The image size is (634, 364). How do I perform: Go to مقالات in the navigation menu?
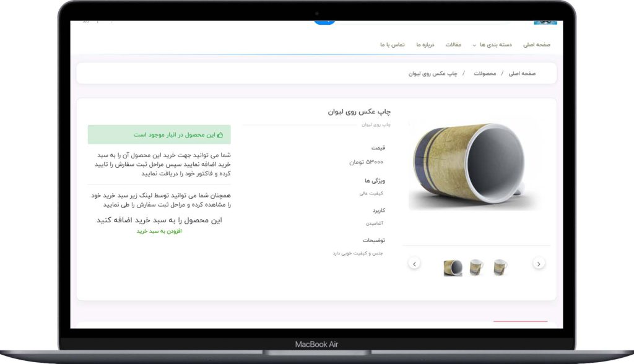[453, 45]
